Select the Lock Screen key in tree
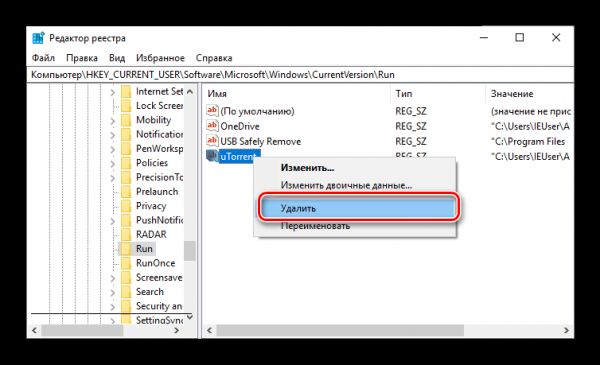 click(159, 106)
